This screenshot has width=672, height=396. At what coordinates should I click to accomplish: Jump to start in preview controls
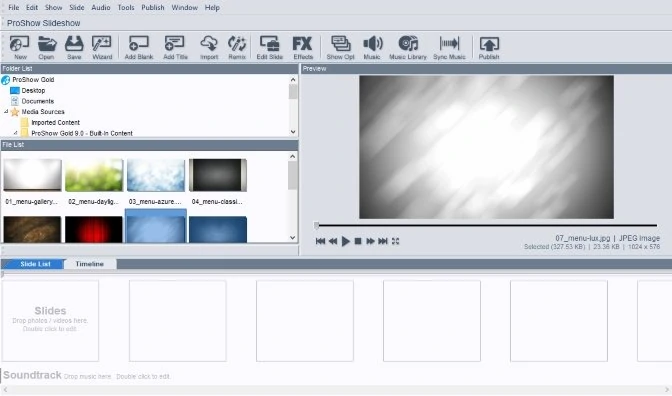coord(320,241)
